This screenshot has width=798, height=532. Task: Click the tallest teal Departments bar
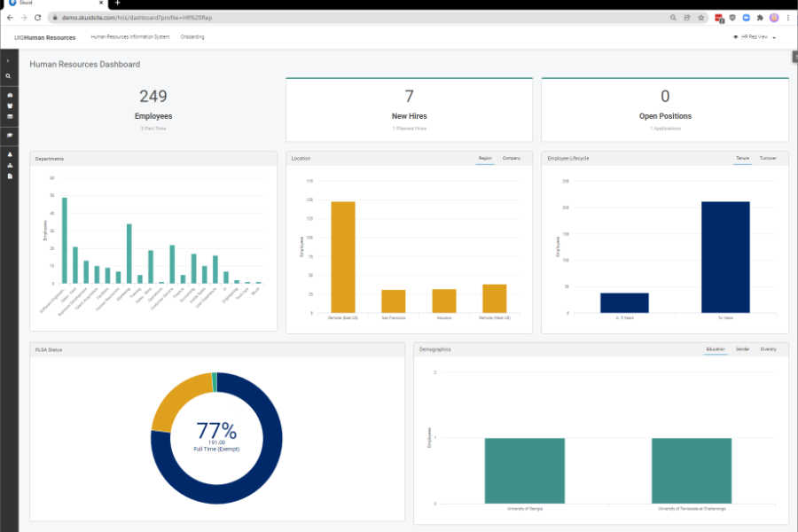pyautogui.click(x=65, y=240)
